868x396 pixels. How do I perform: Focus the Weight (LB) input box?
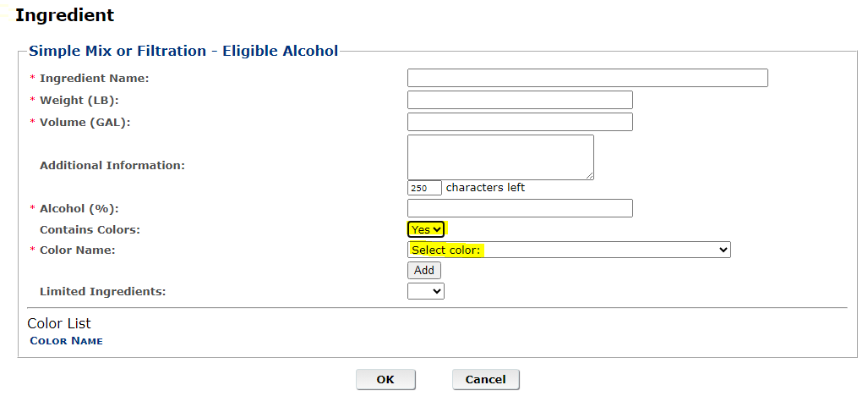click(519, 100)
